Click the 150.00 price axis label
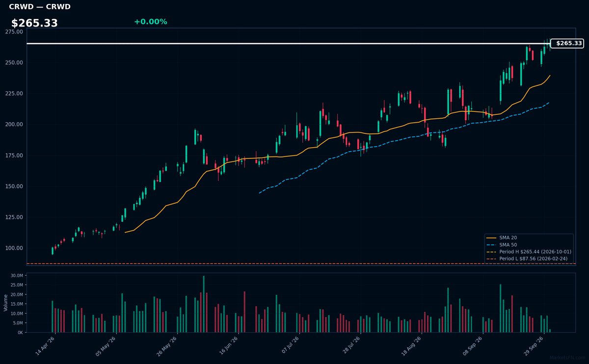The image size is (589, 364). tap(14, 186)
